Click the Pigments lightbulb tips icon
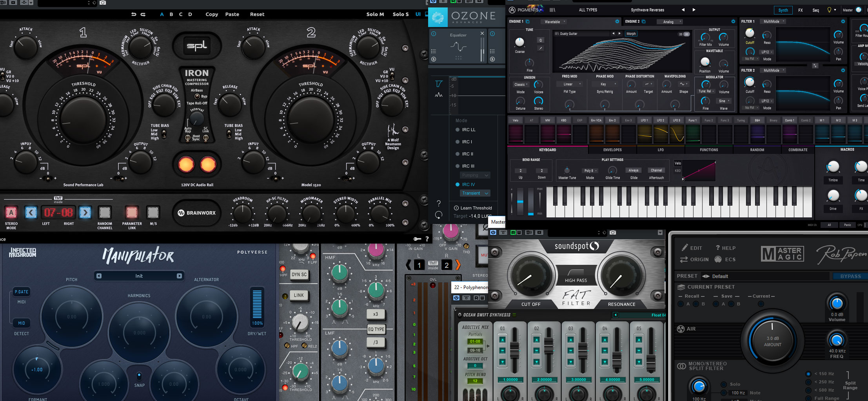 point(829,10)
